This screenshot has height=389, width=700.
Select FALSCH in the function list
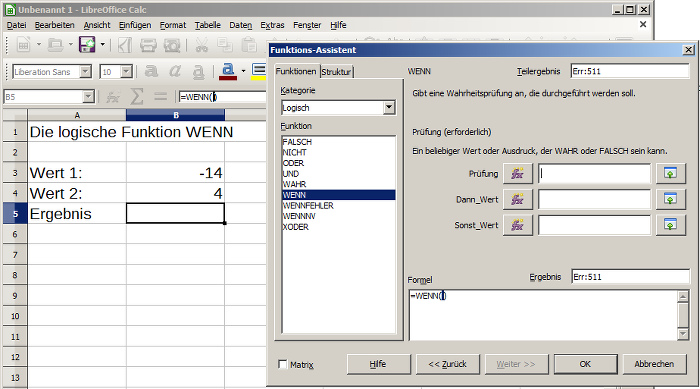[x=338, y=142]
